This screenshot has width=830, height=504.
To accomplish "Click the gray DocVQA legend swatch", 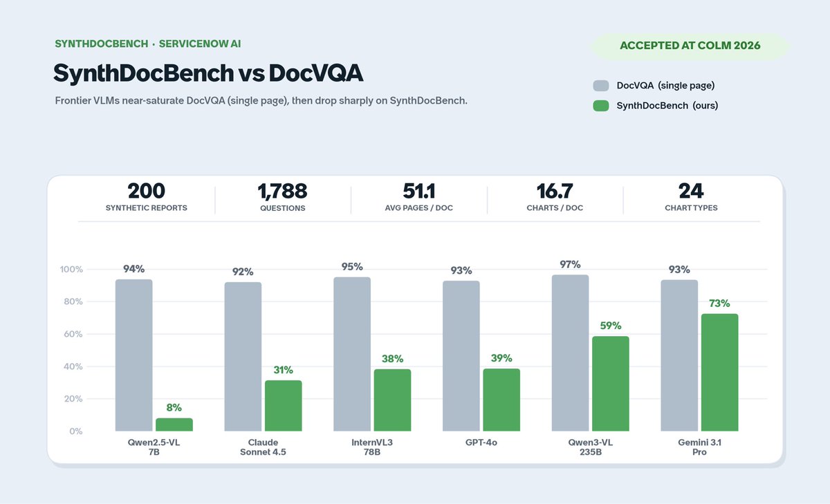I will point(600,86).
